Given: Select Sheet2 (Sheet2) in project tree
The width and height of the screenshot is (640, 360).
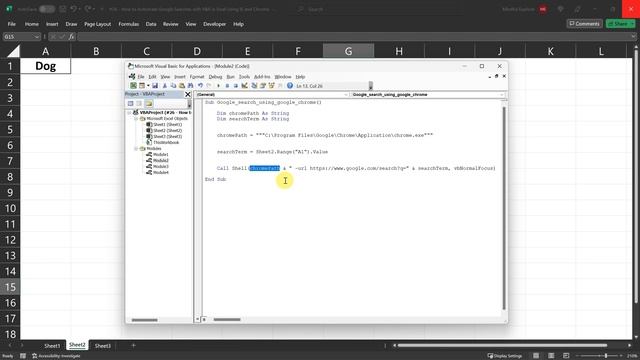Looking at the screenshot, I should 167,131.
